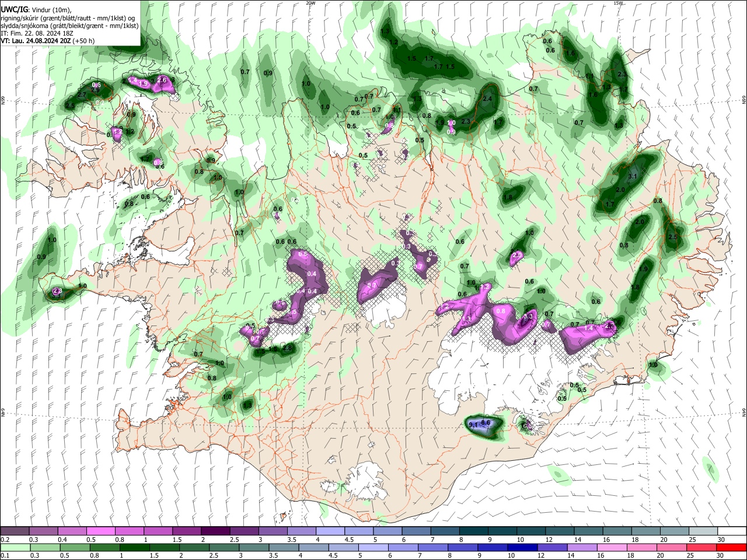Click the snow legend swatch between 1 and 1.5

click(158, 531)
